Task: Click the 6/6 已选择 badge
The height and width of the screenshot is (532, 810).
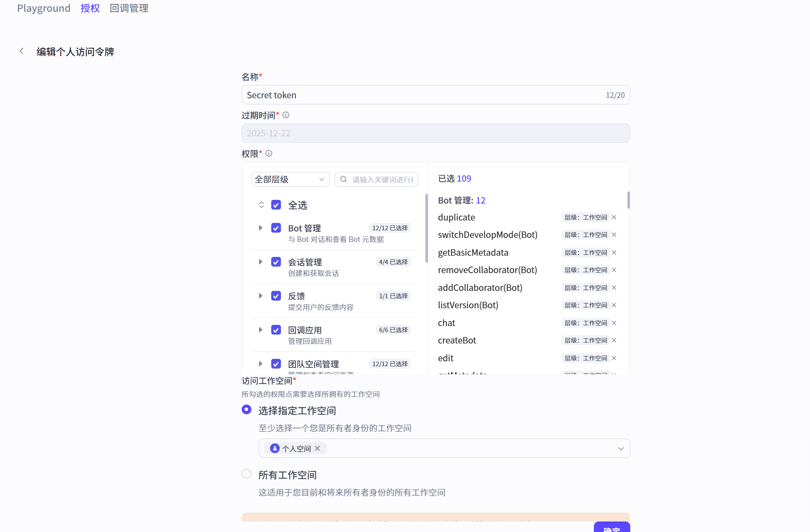Action: [393, 330]
